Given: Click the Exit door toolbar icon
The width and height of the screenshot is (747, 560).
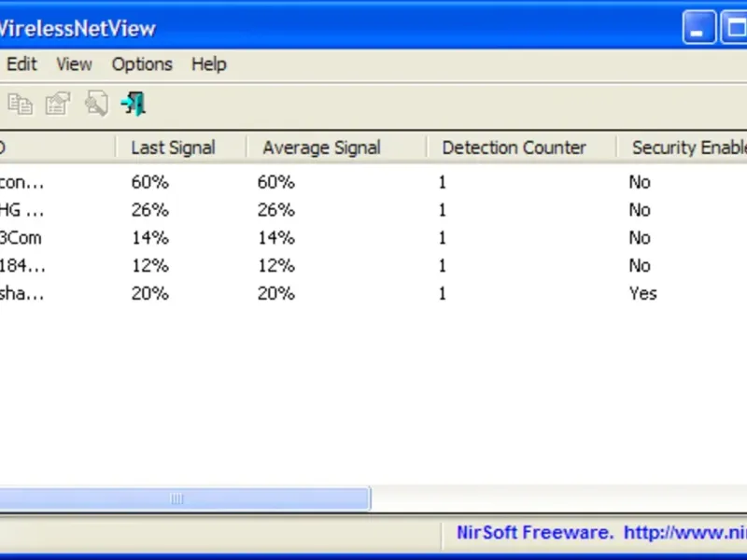Looking at the screenshot, I should point(134,104).
